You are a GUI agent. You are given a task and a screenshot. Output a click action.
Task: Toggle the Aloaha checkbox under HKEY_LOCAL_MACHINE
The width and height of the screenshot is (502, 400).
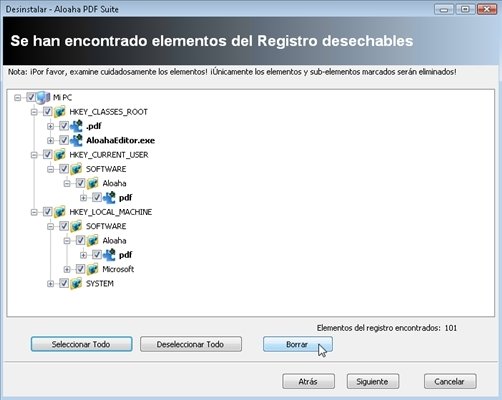point(80,241)
